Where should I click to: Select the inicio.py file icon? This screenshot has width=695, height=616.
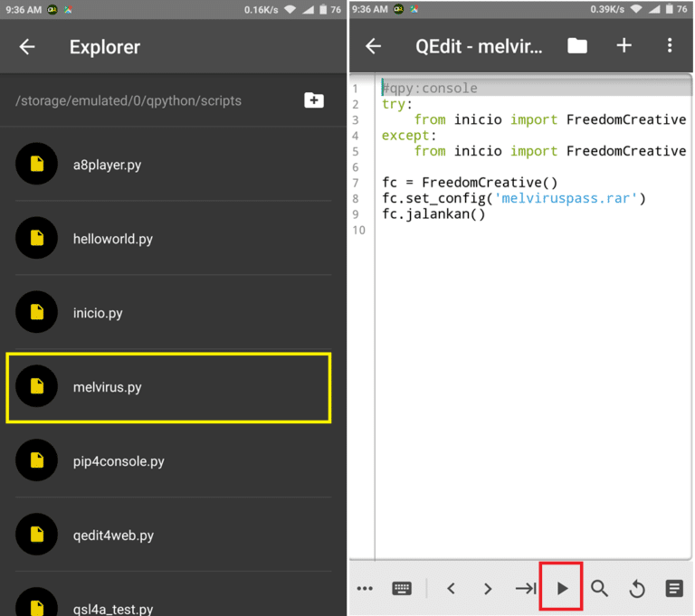pyautogui.click(x=37, y=312)
